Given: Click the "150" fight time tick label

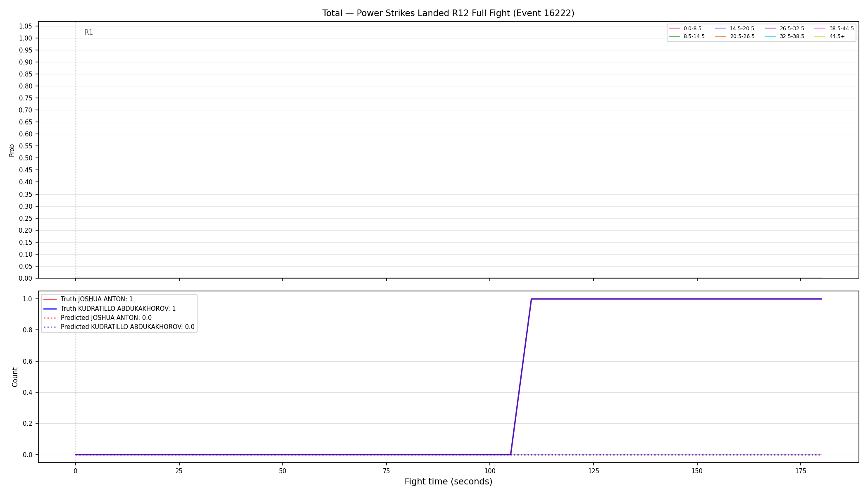Looking at the screenshot, I should (697, 471).
